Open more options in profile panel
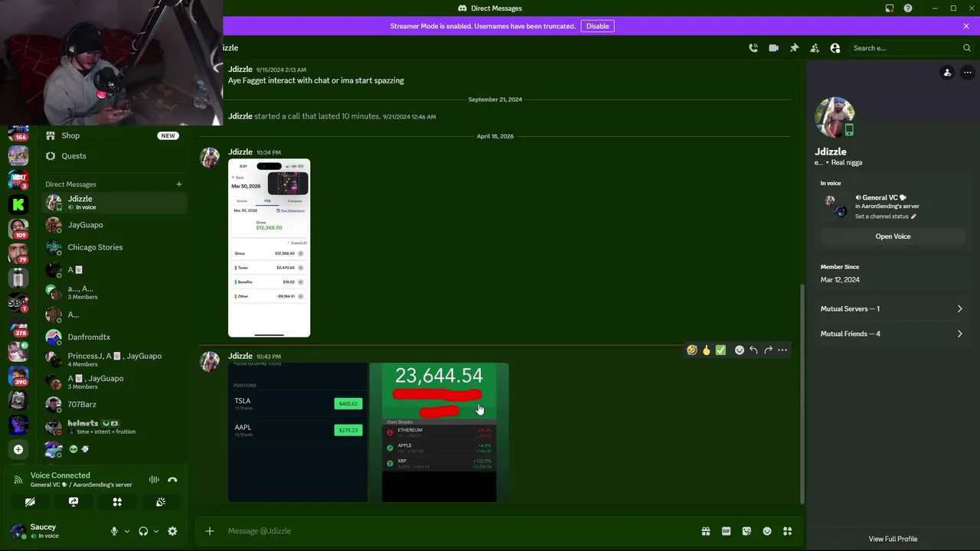 pos(968,73)
